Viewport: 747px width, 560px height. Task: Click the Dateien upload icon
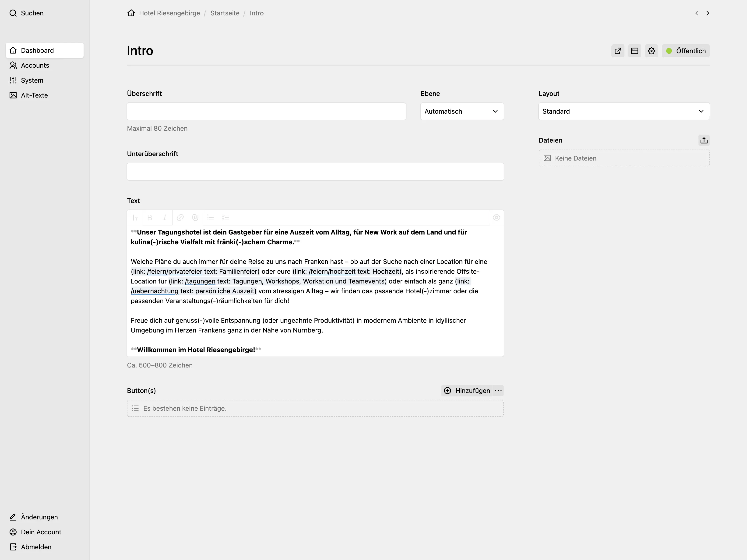pos(704,140)
